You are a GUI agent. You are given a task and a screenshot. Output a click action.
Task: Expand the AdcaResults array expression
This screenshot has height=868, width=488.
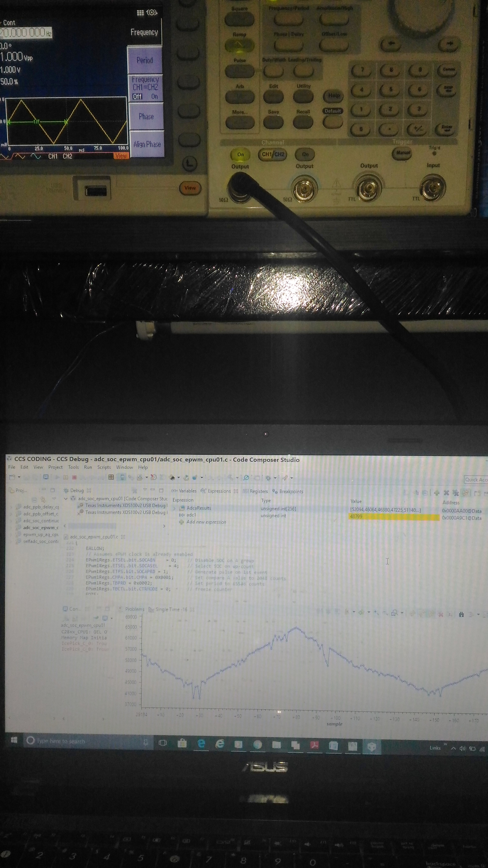tap(175, 508)
